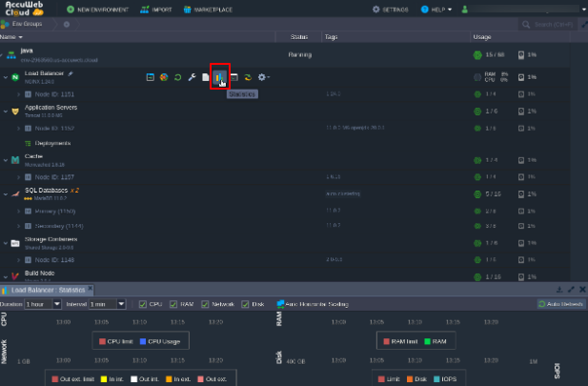Toggle the Network statistics checkbox

tap(205, 304)
